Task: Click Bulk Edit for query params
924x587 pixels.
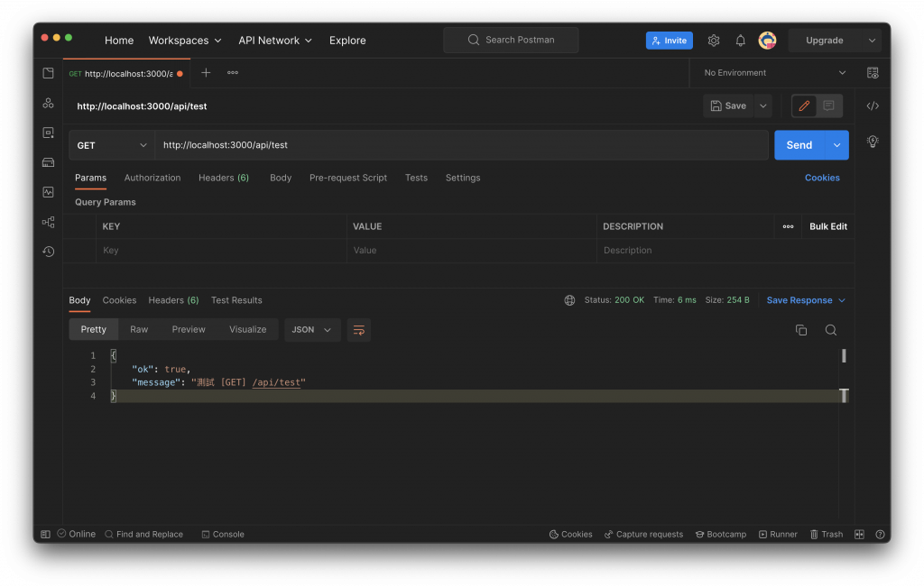Action: click(x=828, y=226)
